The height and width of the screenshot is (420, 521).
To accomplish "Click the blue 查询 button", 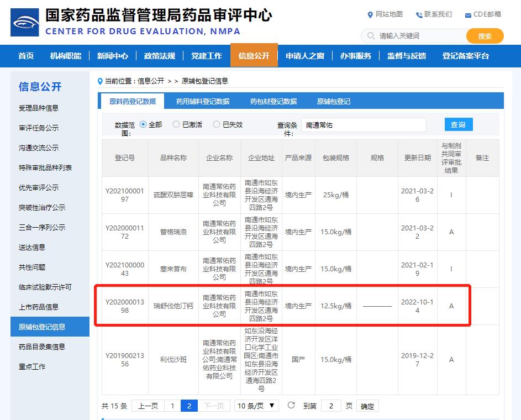I will pos(458,124).
